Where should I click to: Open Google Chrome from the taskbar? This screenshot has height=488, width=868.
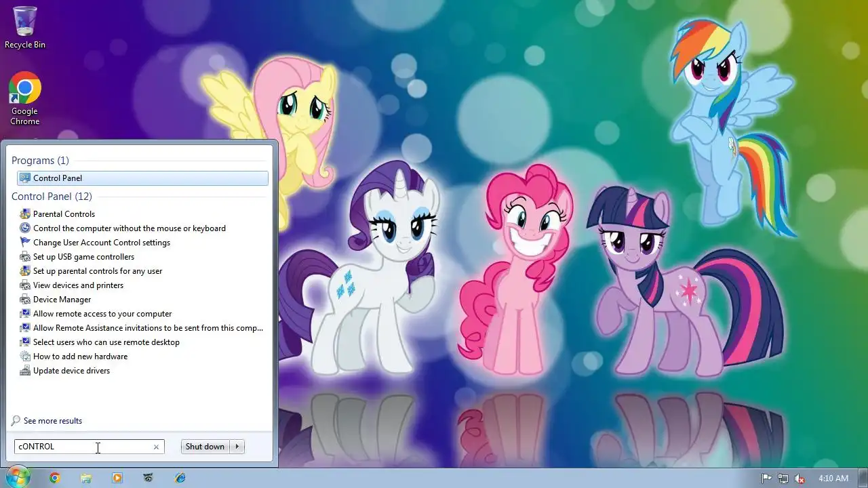coord(55,478)
